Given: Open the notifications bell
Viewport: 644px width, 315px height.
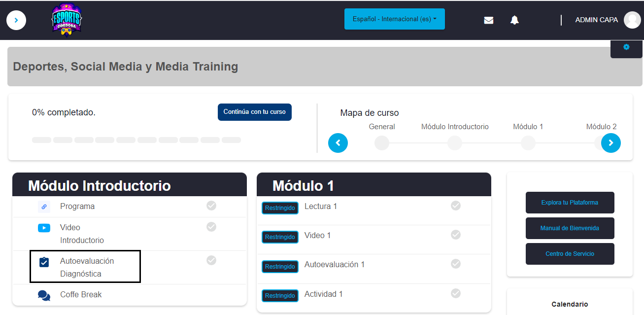Looking at the screenshot, I should pos(514,20).
